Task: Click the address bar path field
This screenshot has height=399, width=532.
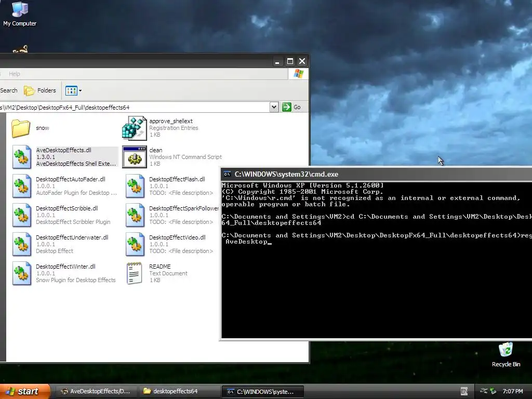Action: click(x=135, y=107)
